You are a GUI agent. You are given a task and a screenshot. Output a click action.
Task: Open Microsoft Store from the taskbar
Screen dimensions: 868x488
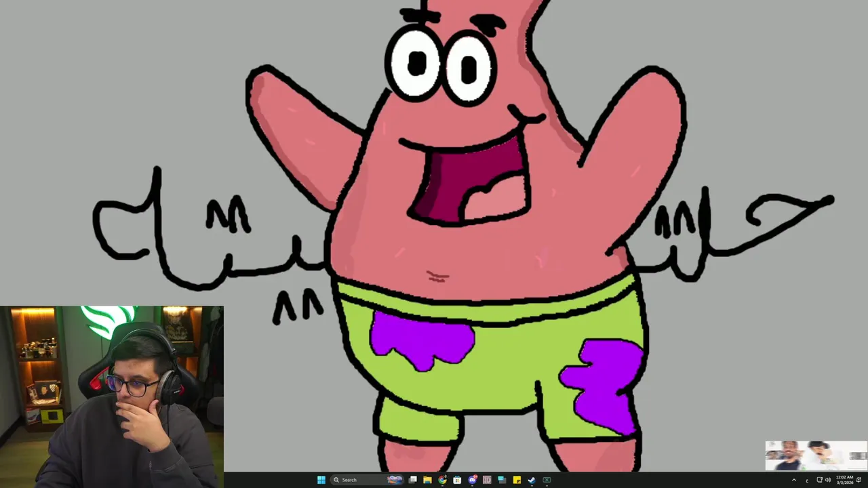[x=457, y=480]
